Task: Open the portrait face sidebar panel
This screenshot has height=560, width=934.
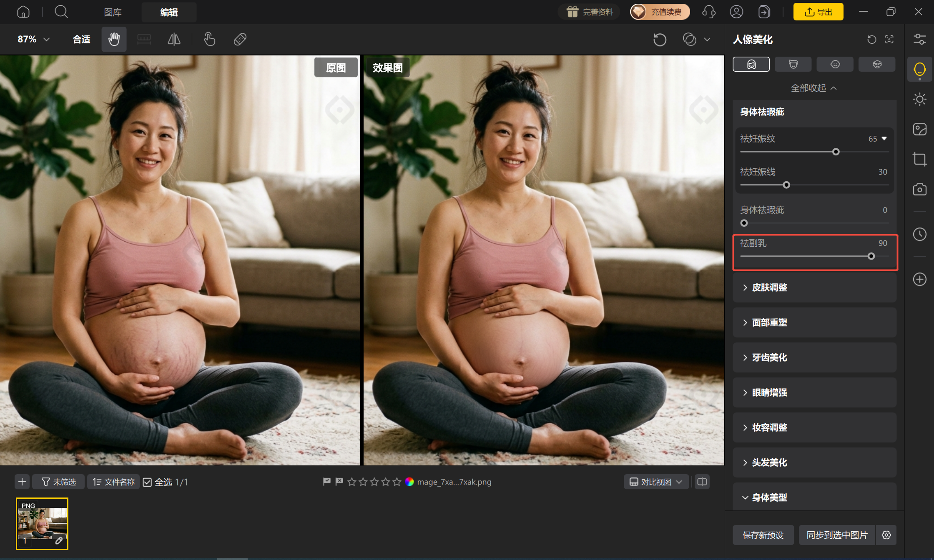Action: (x=919, y=69)
